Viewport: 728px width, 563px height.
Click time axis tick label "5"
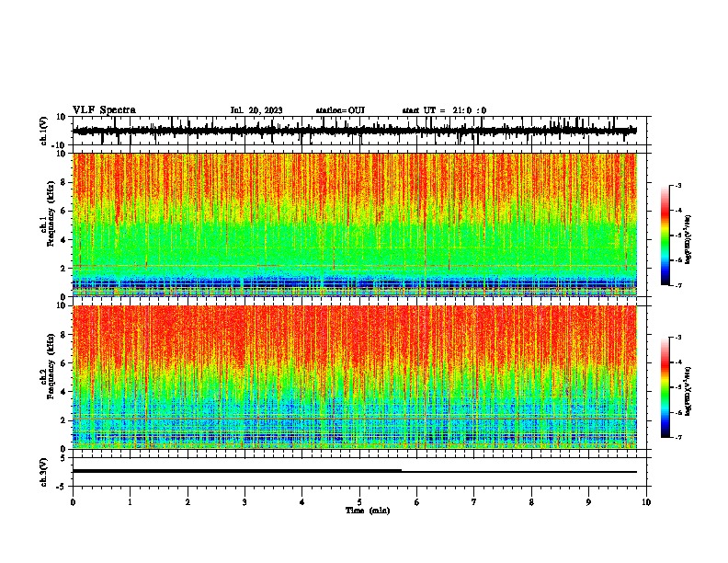tap(359, 502)
